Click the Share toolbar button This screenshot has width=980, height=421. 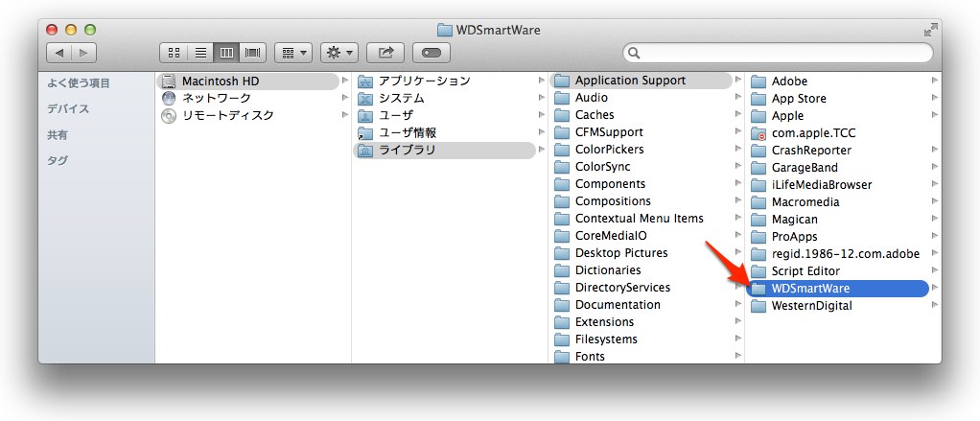tap(385, 53)
